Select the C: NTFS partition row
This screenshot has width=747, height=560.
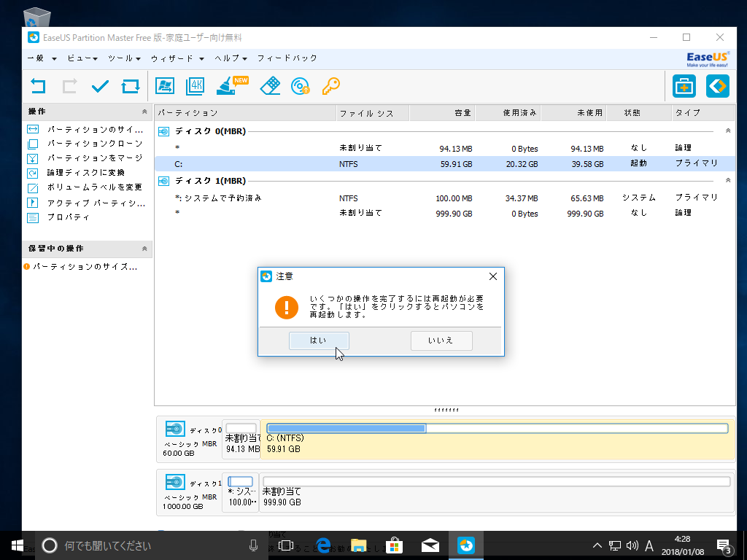tap(444, 164)
